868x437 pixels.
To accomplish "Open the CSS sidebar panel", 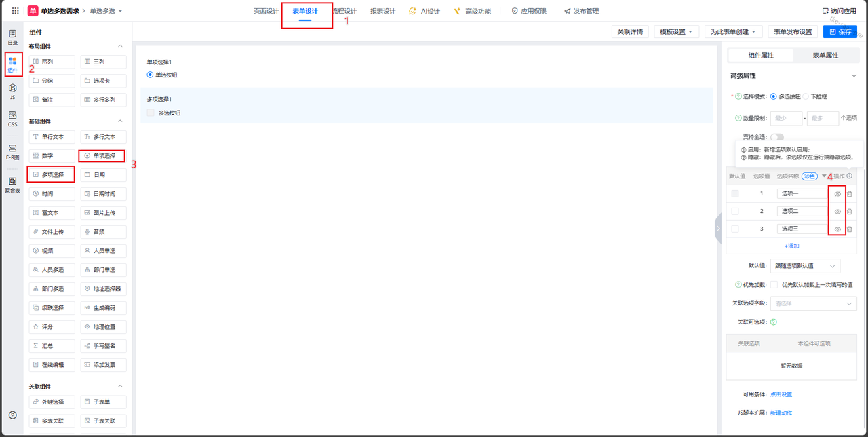I will click(x=12, y=119).
